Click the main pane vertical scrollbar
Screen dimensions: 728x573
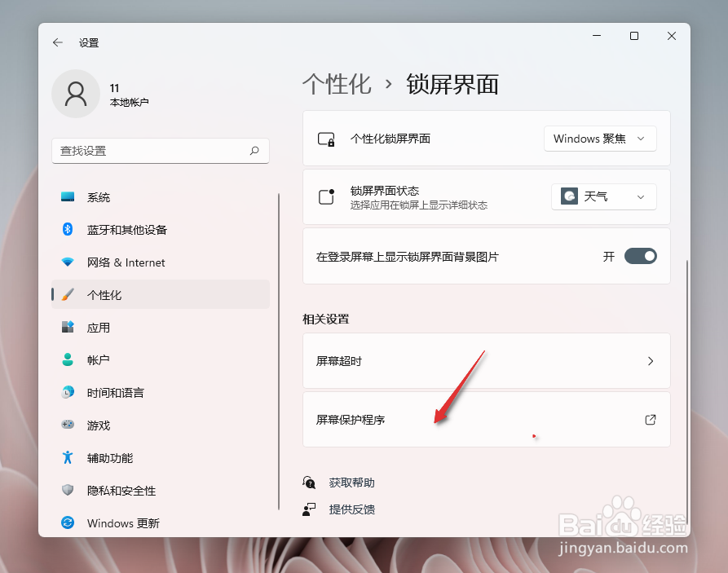click(x=686, y=394)
